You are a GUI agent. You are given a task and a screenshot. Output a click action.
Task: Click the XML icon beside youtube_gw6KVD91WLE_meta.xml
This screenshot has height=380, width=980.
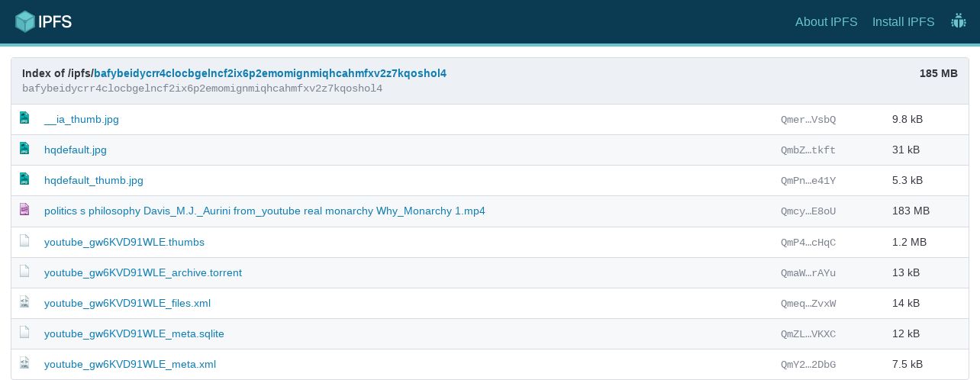pyautogui.click(x=24, y=363)
